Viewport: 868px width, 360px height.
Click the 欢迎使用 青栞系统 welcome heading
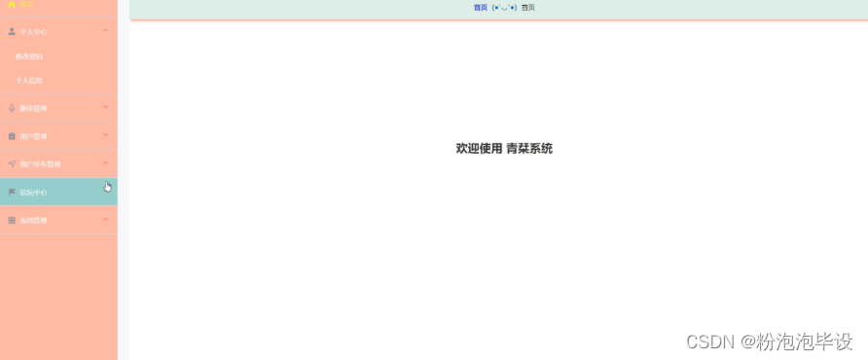point(504,149)
